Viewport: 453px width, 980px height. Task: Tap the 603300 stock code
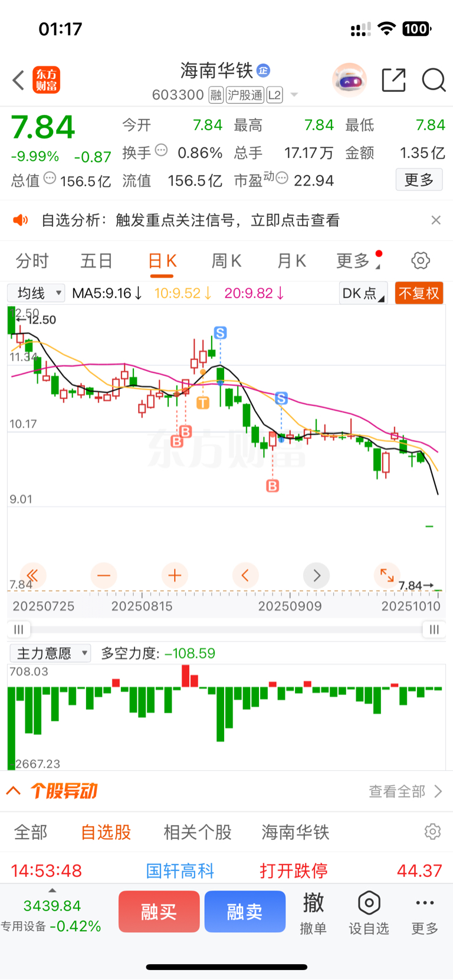[x=178, y=95]
